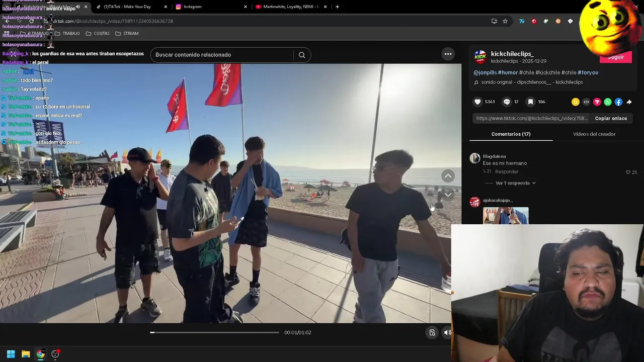Viewport: 644px width, 362px height.
Task: Click the 'Ese es mi hermano' comment text
Action: pyautogui.click(x=505, y=163)
